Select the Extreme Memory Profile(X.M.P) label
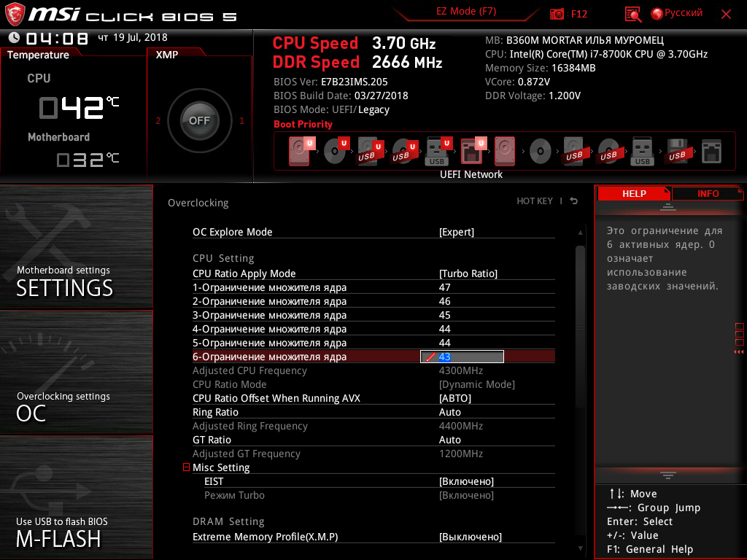This screenshot has width=747, height=560. tap(266, 537)
